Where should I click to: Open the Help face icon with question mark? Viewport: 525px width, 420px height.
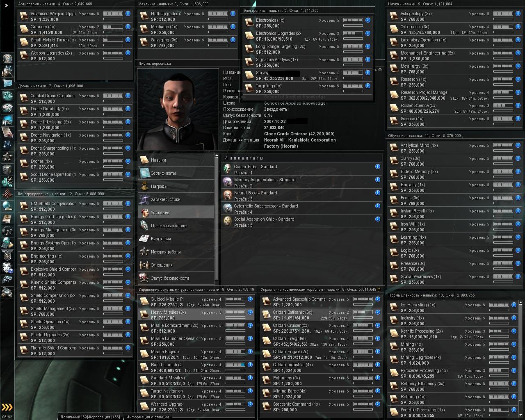click(7, 268)
